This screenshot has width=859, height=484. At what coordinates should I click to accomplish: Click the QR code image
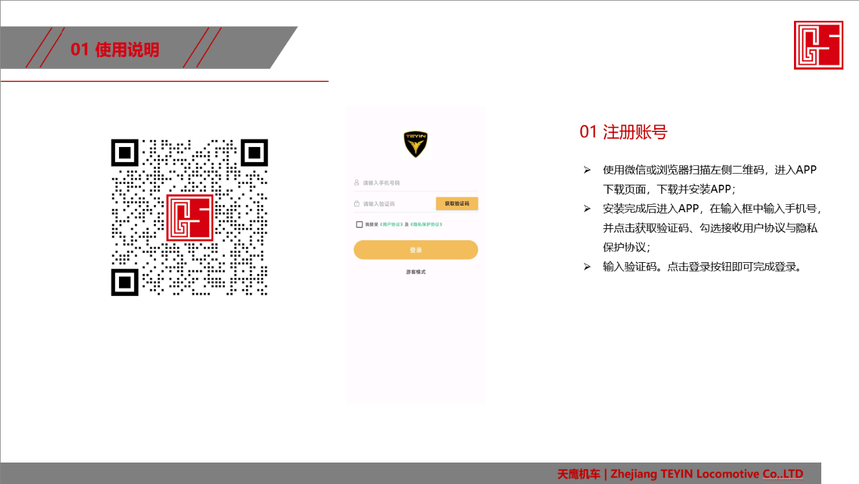[x=190, y=218]
